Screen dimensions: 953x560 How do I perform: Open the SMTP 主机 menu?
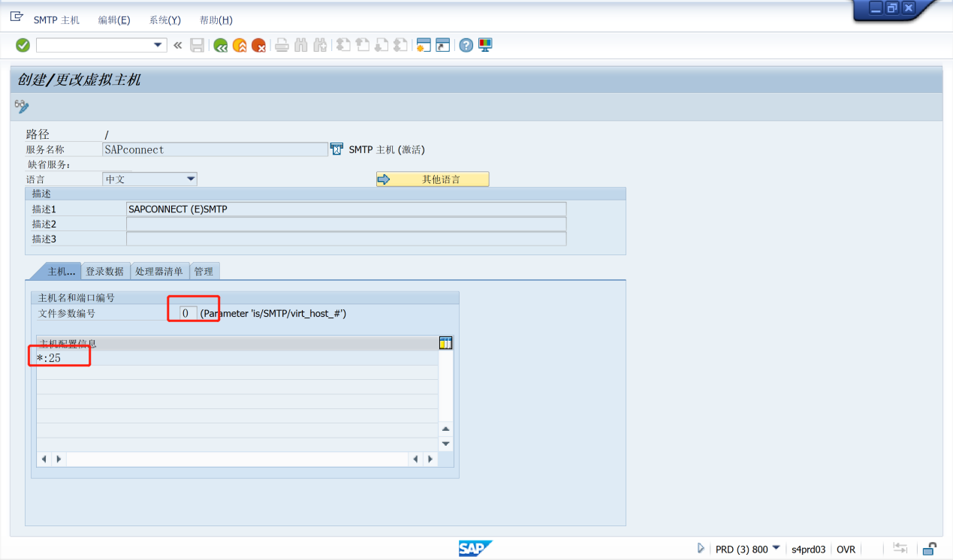click(56, 20)
